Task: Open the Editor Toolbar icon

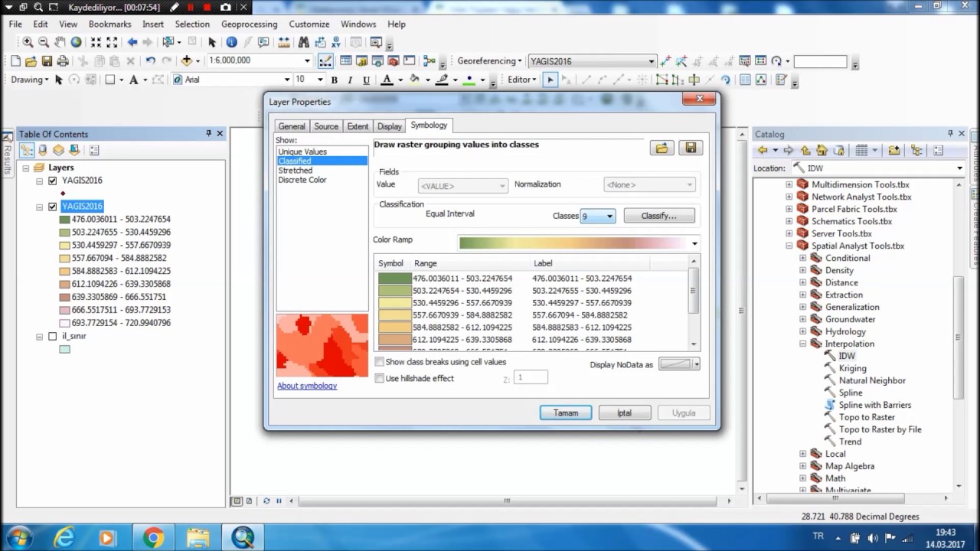Action: point(325,61)
